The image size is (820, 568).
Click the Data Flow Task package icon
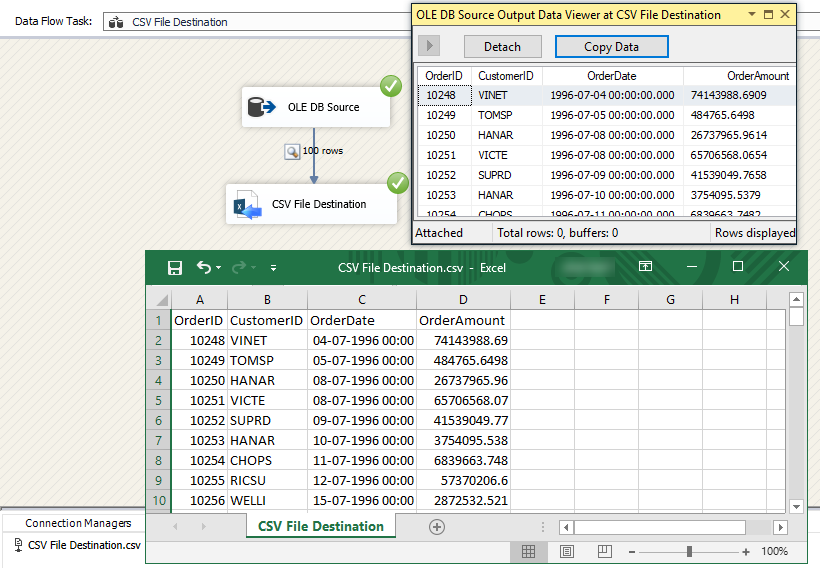[x=116, y=22]
